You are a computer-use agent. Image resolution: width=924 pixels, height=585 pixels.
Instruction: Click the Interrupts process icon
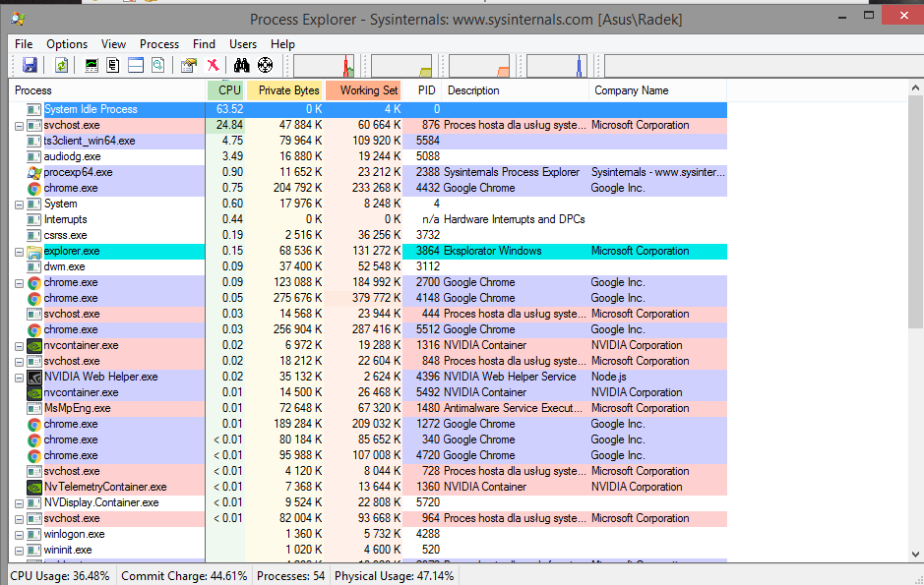click(x=34, y=219)
